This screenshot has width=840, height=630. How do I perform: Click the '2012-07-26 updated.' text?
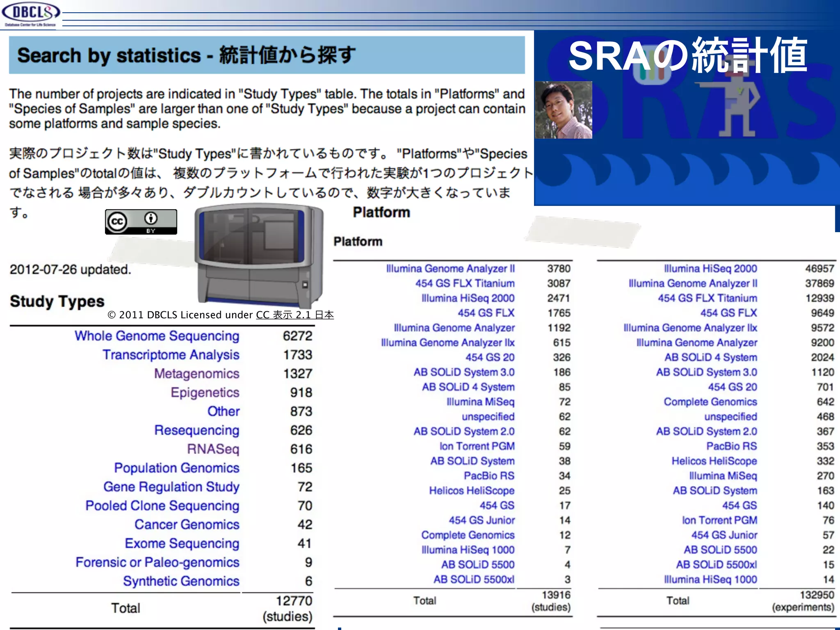click(x=70, y=269)
